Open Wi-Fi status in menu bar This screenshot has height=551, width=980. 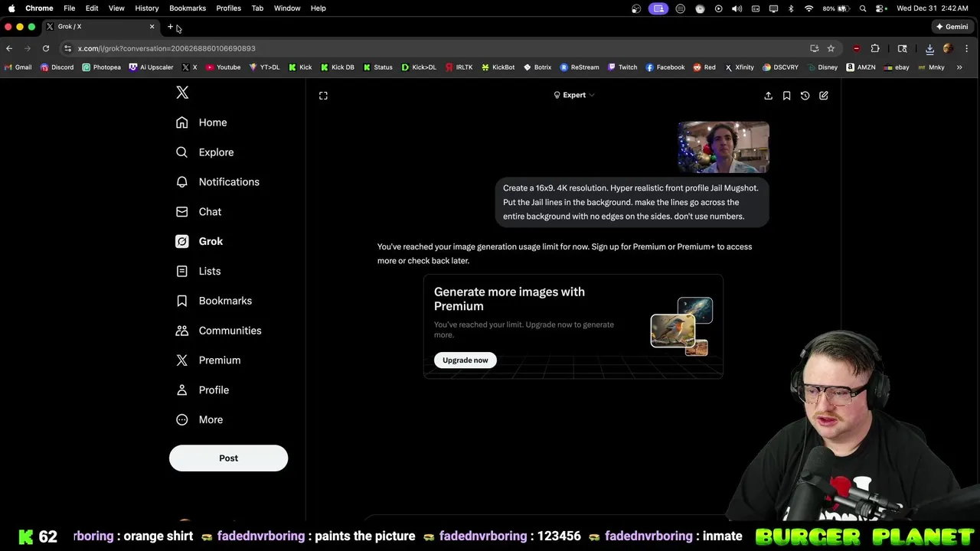pyautogui.click(x=809, y=8)
